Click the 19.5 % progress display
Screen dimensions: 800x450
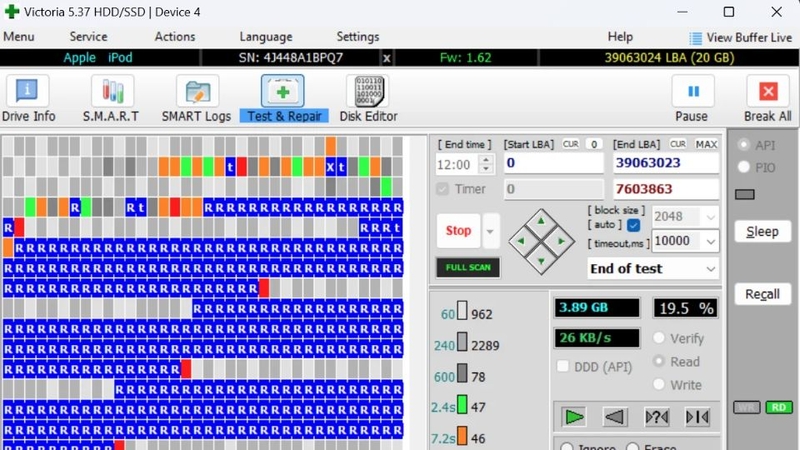686,308
